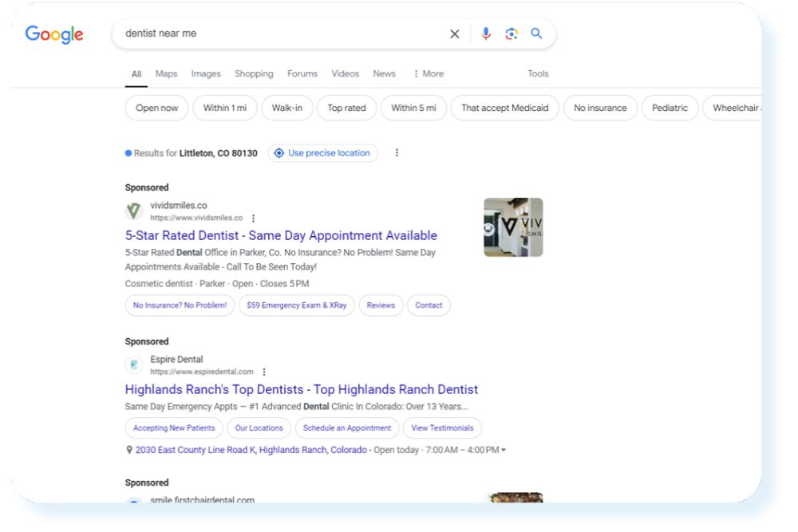
Task: Open the vividsmiles Reviews sitelink
Action: 381,305
